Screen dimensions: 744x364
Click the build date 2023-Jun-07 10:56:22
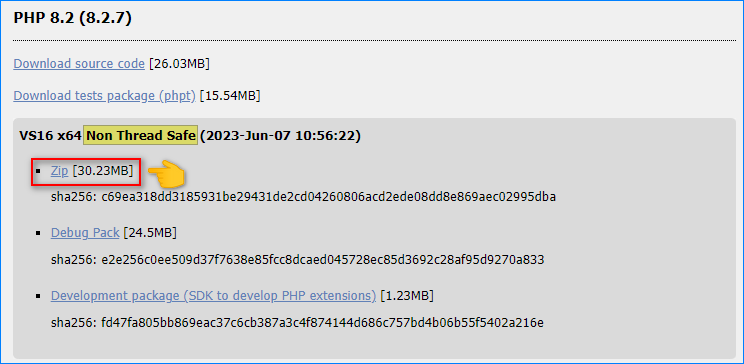[x=280, y=136]
